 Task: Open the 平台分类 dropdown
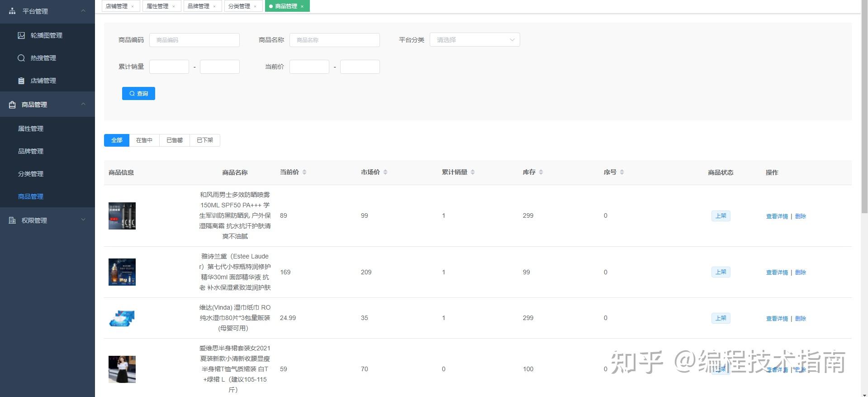[475, 40]
